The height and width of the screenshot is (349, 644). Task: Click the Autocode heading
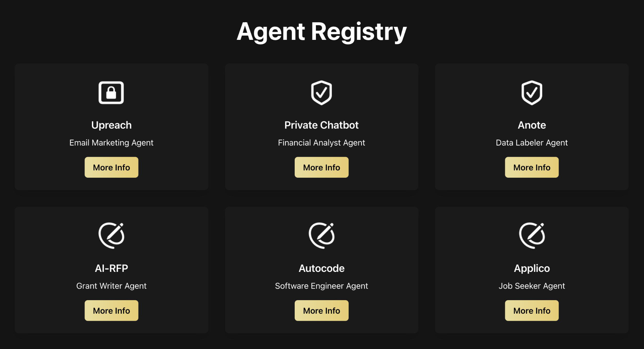[x=321, y=268]
